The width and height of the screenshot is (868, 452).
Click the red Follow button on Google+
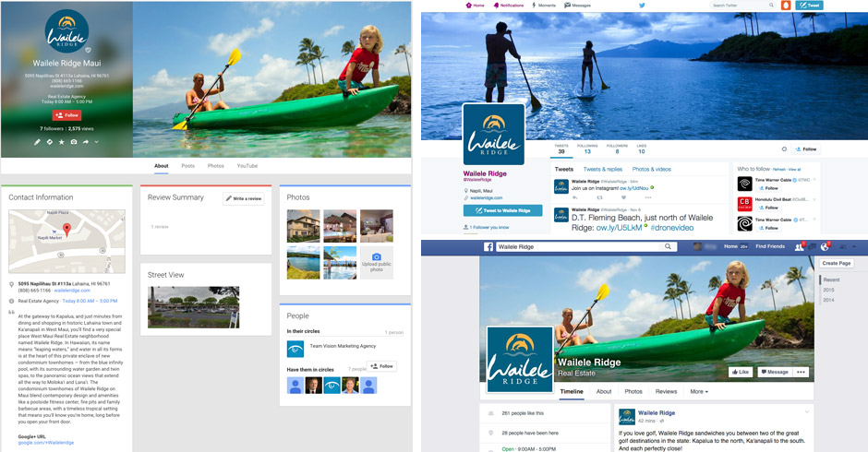[67, 115]
